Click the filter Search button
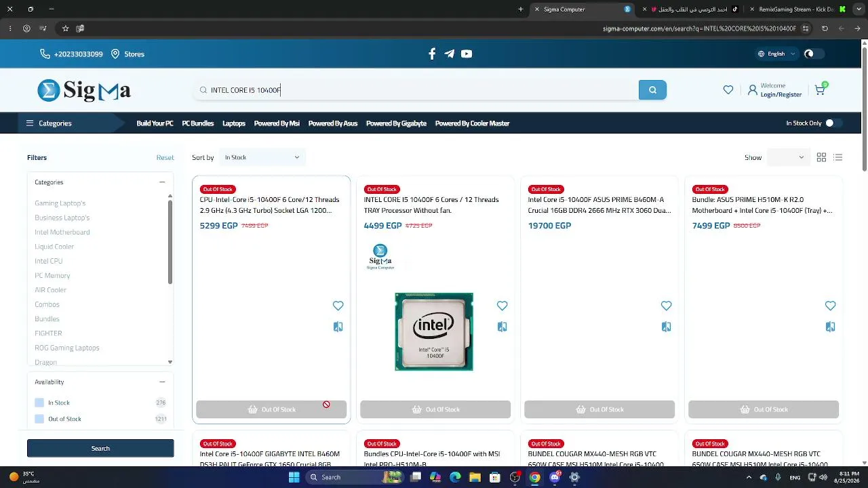The height and width of the screenshot is (488, 868). (100, 448)
